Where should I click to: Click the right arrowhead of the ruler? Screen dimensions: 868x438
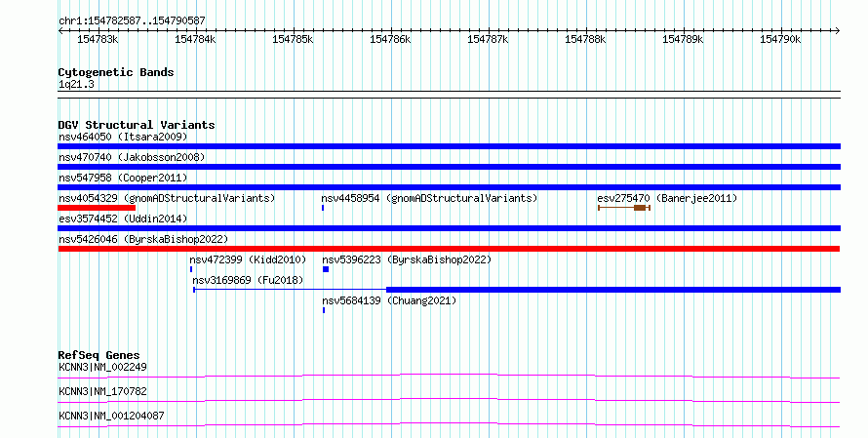pos(837,31)
